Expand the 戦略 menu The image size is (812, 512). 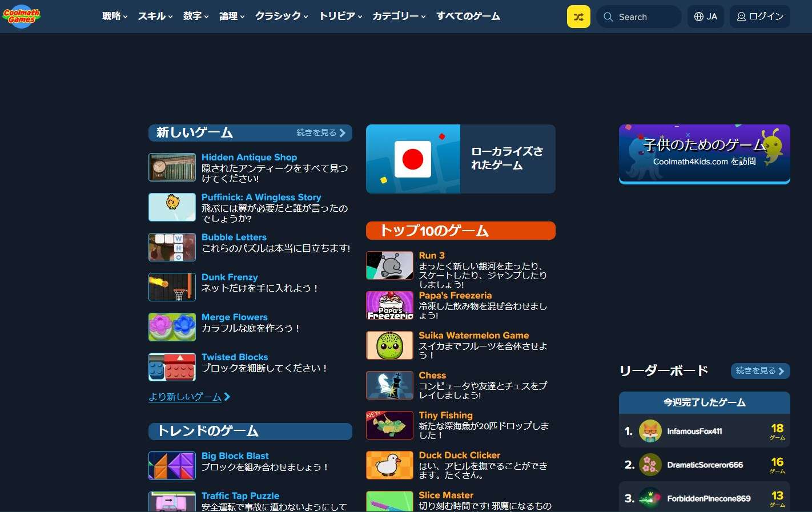115,16
